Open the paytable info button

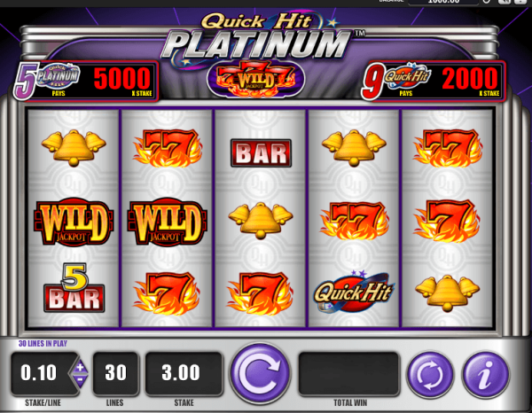pos(486,375)
